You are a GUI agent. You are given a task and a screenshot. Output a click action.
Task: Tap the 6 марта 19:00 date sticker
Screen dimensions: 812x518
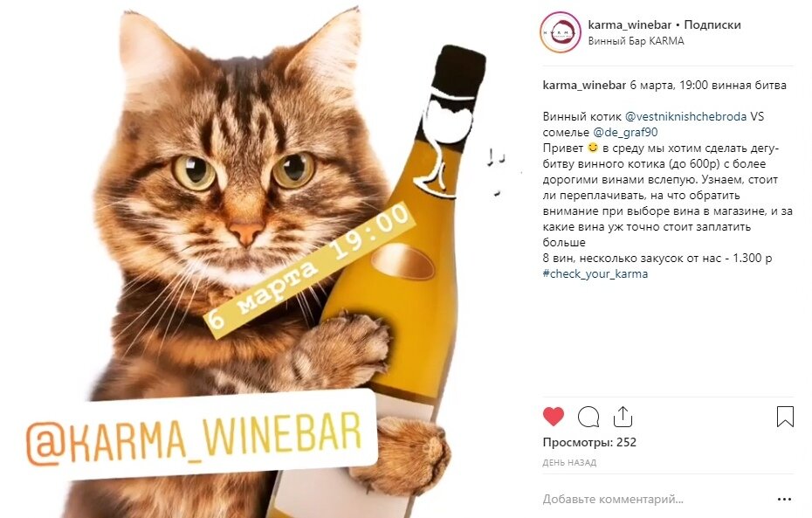tap(310, 270)
